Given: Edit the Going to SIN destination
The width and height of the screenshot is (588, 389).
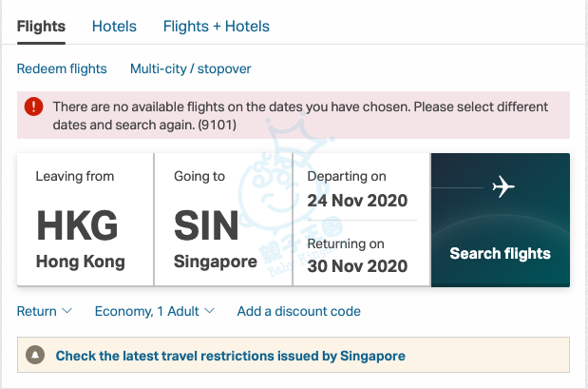Looking at the screenshot, I should (222, 220).
